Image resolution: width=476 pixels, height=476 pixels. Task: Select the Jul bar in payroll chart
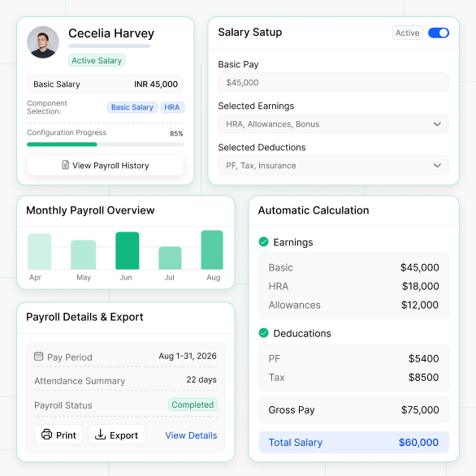click(x=170, y=258)
